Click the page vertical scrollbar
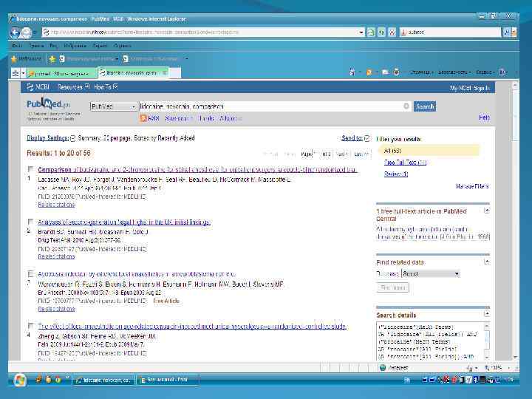This screenshot has width=532, height=399. click(515, 220)
